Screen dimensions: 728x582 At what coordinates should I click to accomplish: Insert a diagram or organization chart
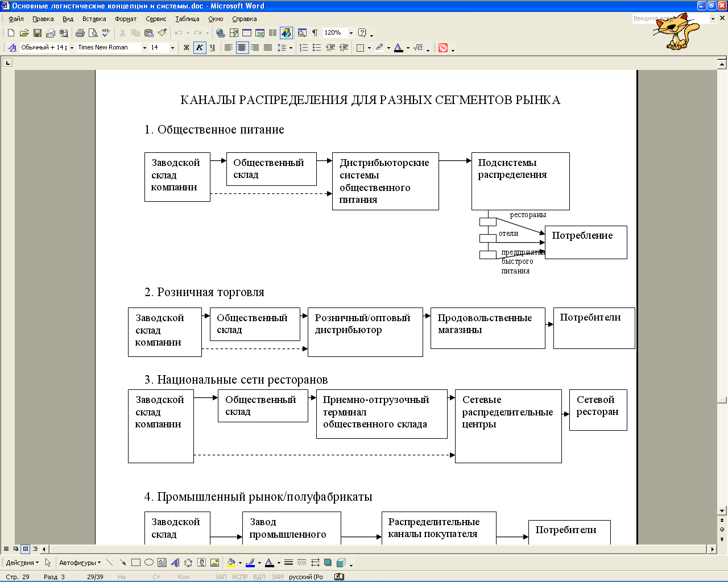(188, 563)
